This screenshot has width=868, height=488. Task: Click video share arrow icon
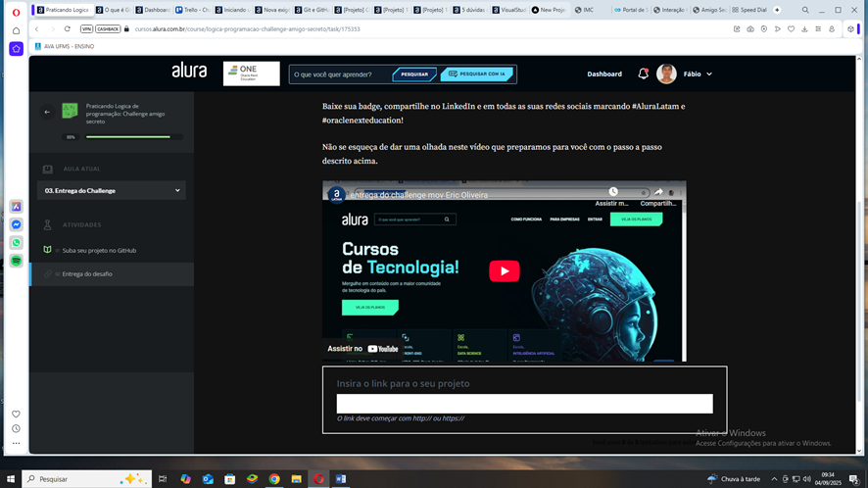(658, 192)
